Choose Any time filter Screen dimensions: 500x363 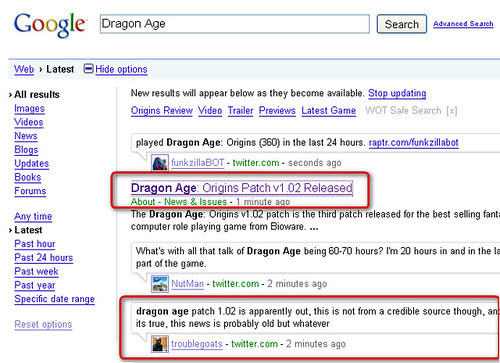coord(33,216)
